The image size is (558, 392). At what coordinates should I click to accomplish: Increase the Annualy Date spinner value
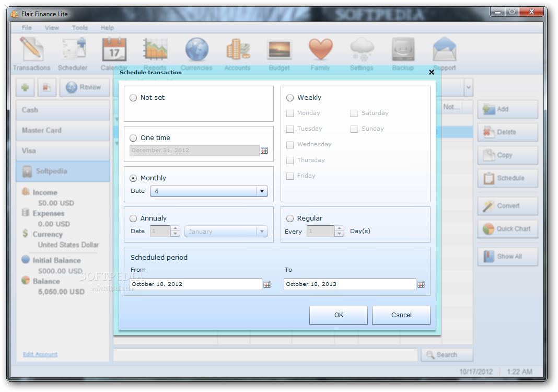coord(175,228)
